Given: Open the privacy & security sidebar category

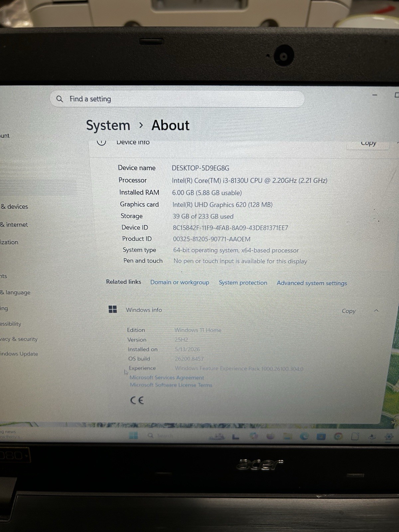Looking at the screenshot, I should point(19,339).
